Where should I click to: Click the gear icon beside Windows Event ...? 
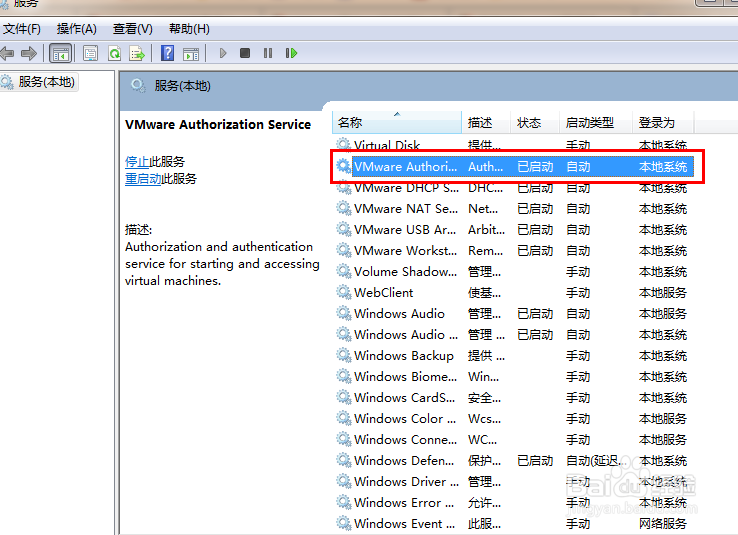[344, 524]
